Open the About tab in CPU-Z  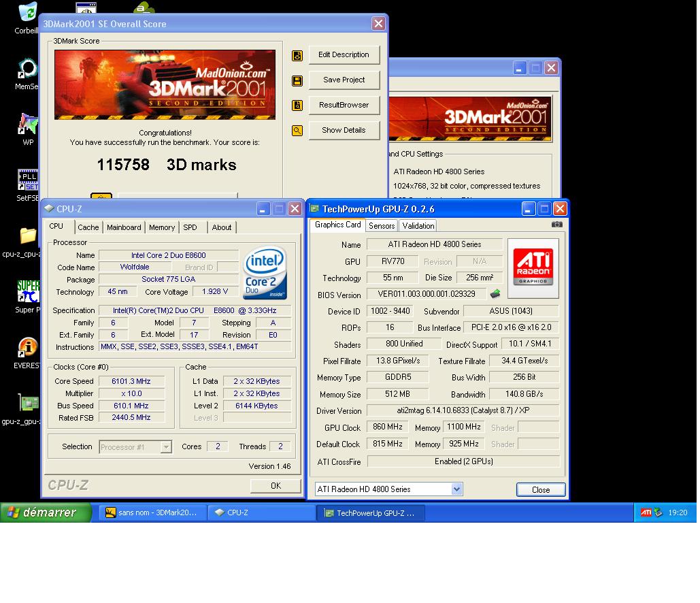coord(222,227)
